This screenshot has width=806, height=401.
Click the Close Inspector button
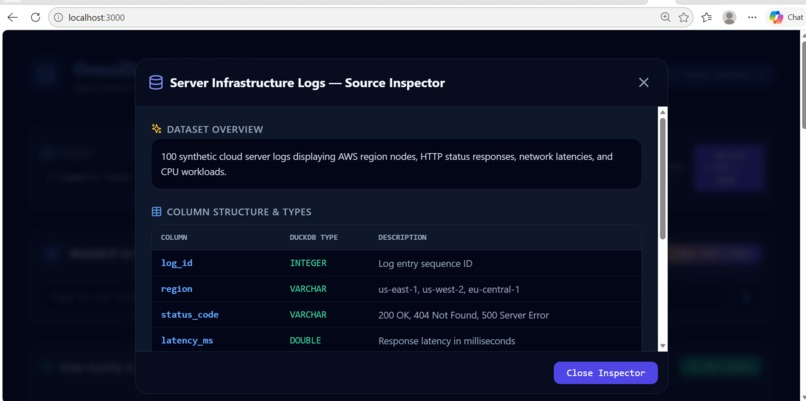606,373
